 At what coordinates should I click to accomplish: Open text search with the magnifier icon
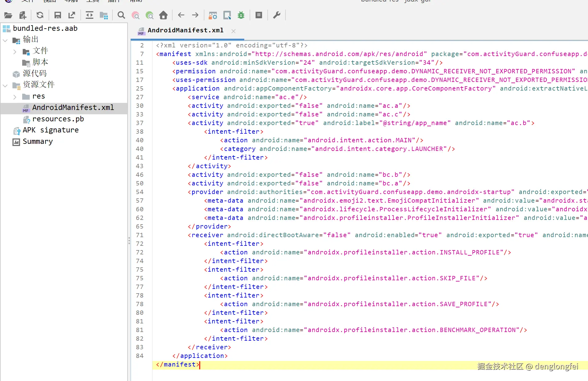pos(121,15)
